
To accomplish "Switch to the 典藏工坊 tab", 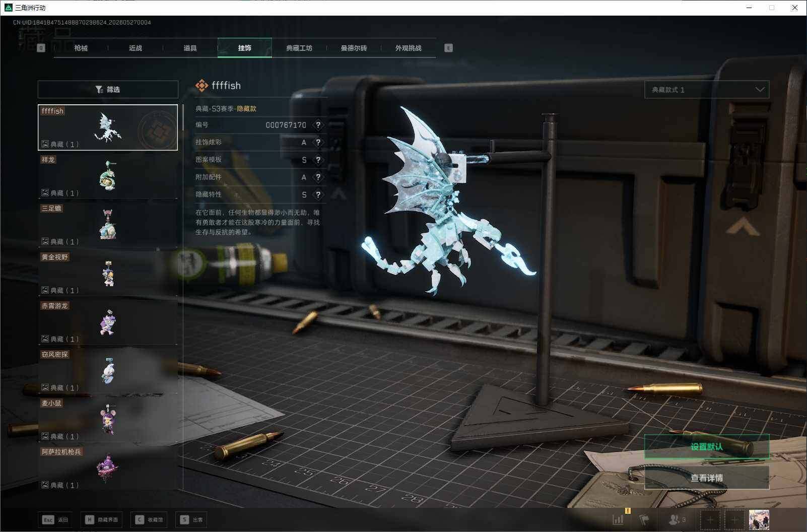I will coord(299,48).
